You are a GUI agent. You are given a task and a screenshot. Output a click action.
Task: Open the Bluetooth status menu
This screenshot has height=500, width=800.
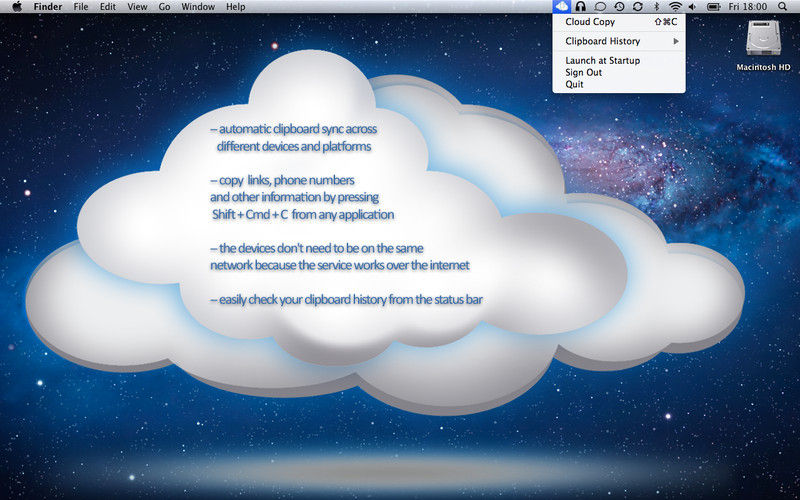(656, 7)
